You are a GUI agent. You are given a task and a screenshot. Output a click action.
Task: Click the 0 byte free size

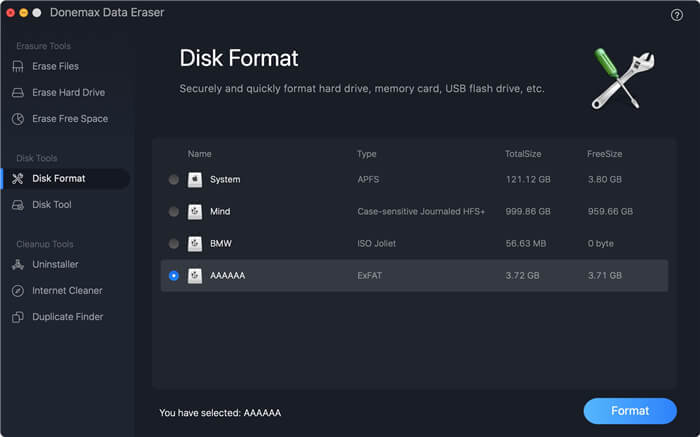(600, 244)
